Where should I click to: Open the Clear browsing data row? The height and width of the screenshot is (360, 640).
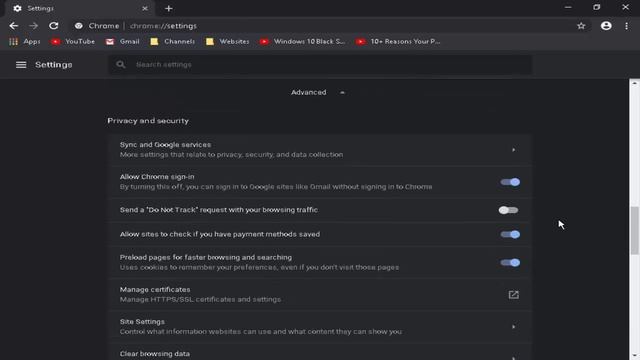pyautogui.click(x=320, y=352)
